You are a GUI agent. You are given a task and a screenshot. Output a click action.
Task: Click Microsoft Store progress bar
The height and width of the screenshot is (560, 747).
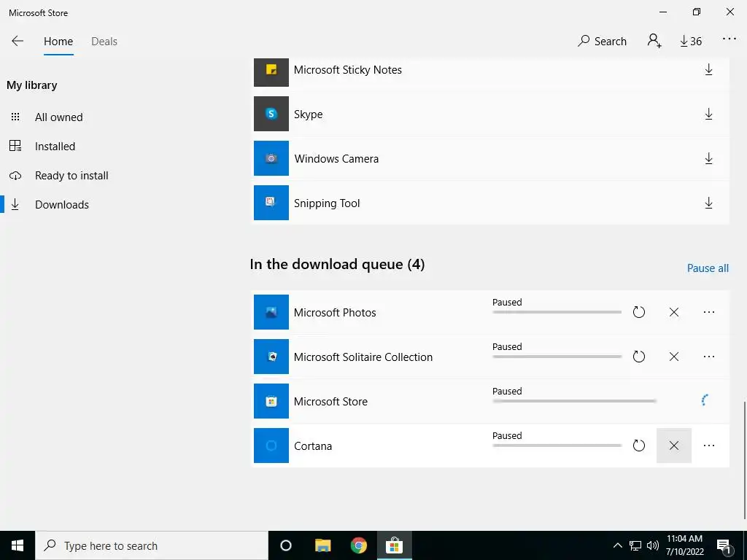coord(575,402)
